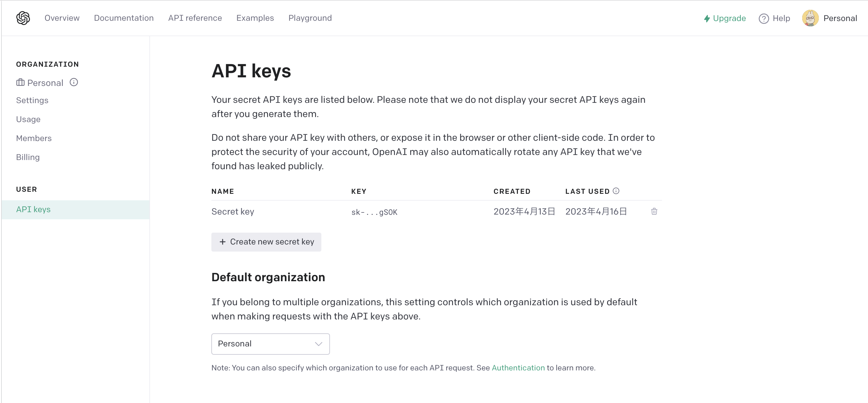Follow the Authentication link

pyautogui.click(x=518, y=368)
